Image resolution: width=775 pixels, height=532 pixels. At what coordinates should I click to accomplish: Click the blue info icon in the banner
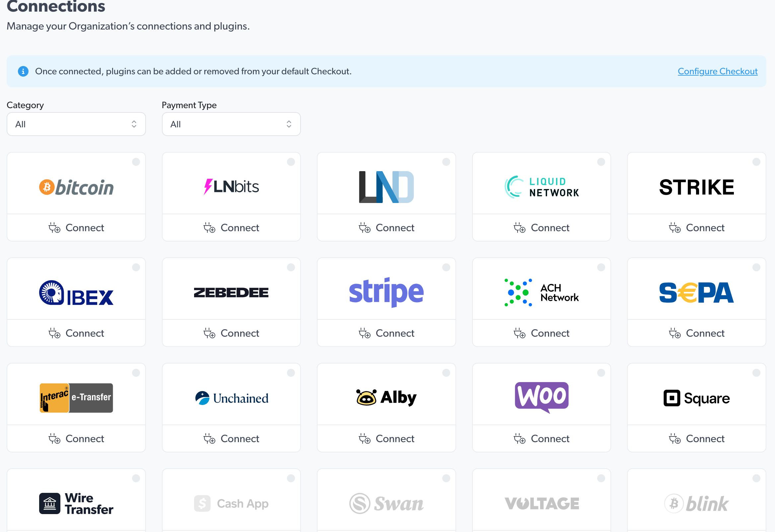coord(23,71)
